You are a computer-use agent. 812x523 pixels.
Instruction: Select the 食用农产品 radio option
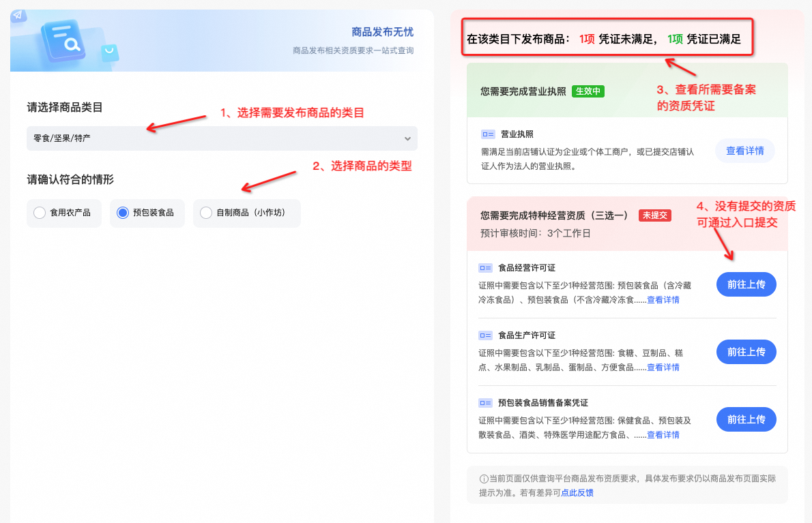[x=63, y=213]
